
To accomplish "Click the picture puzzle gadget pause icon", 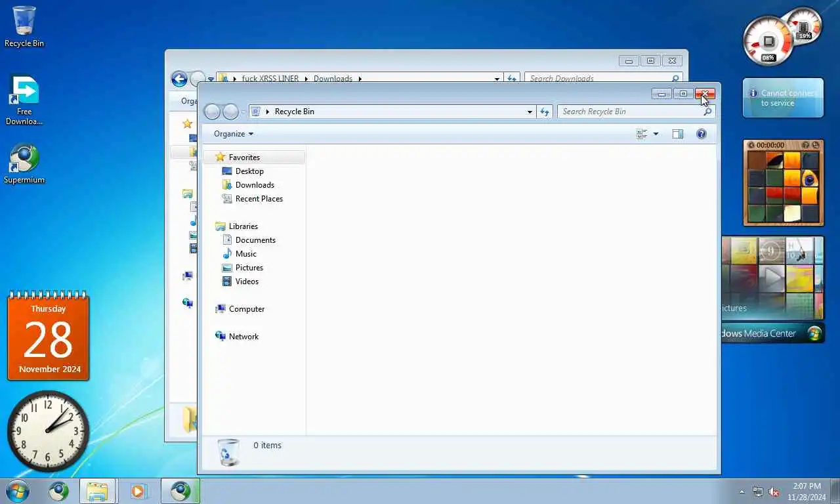I will click(751, 145).
